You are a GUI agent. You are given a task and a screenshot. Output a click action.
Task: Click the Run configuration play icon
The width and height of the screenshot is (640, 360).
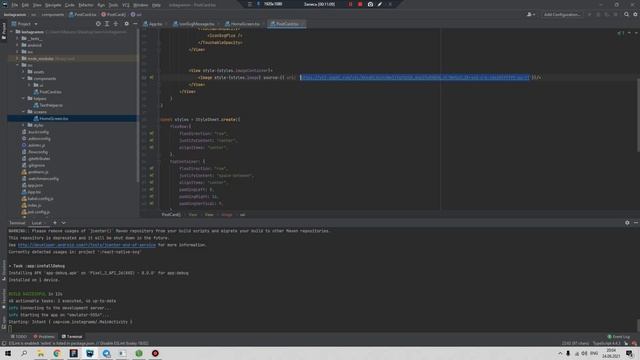(589, 14)
